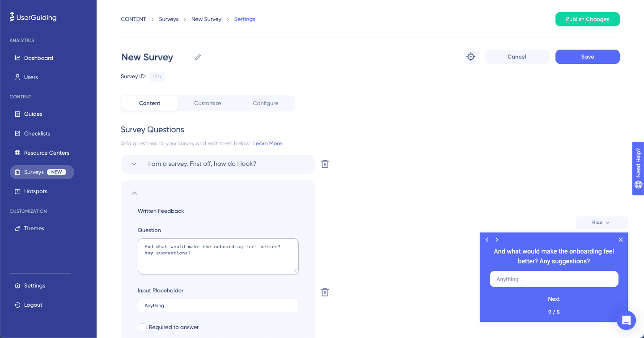Collapse the Written Feedback question editor

tap(134, 193)
